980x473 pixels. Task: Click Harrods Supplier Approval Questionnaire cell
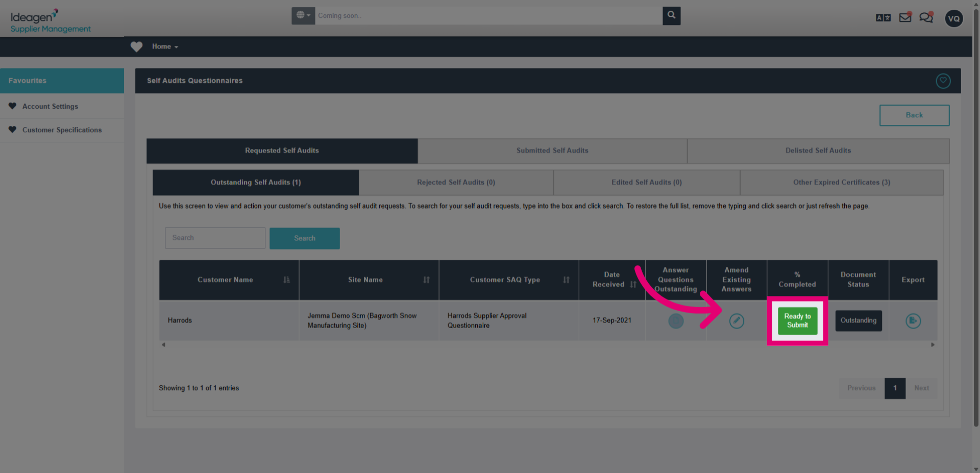(508, 320)
